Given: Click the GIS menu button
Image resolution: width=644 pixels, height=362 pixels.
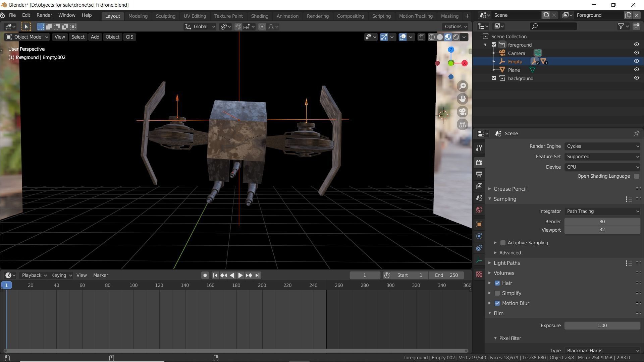Looking at the screenshot, I should tap(129, 37).
